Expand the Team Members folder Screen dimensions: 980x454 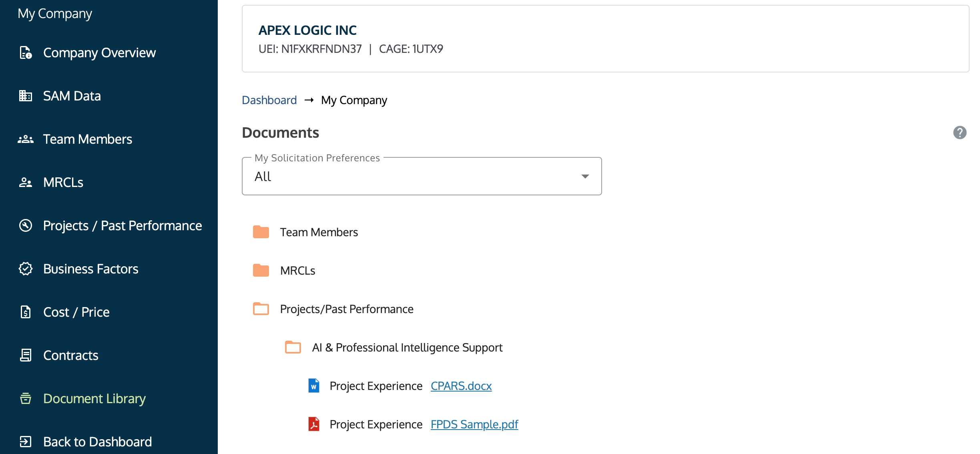(261, 232)
